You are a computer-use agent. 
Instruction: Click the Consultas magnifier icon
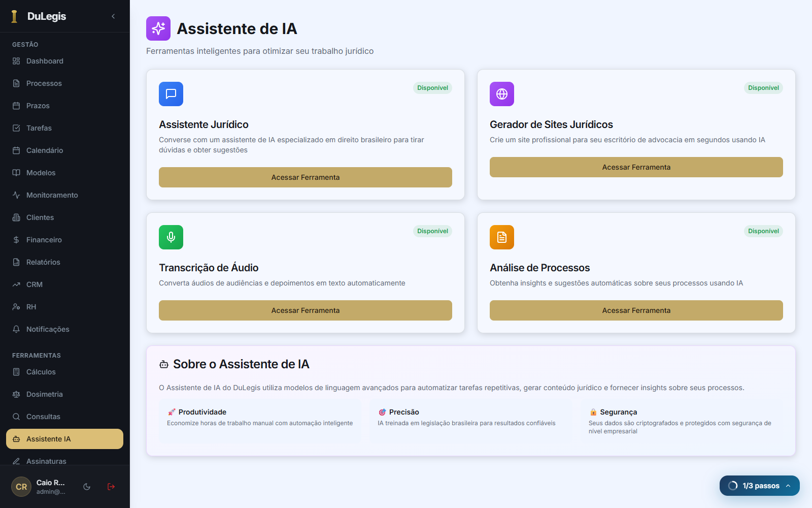[16, 417]
